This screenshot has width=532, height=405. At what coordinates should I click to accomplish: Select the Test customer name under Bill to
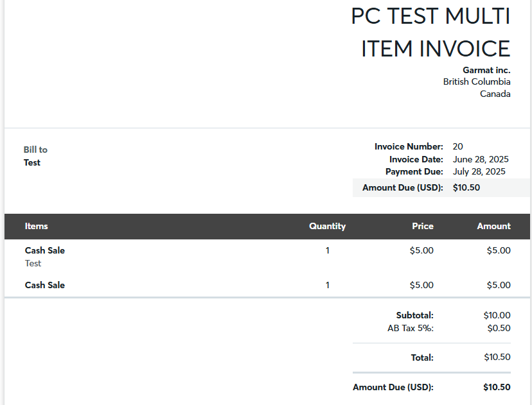pyautogui.click(x=32, y=162)
